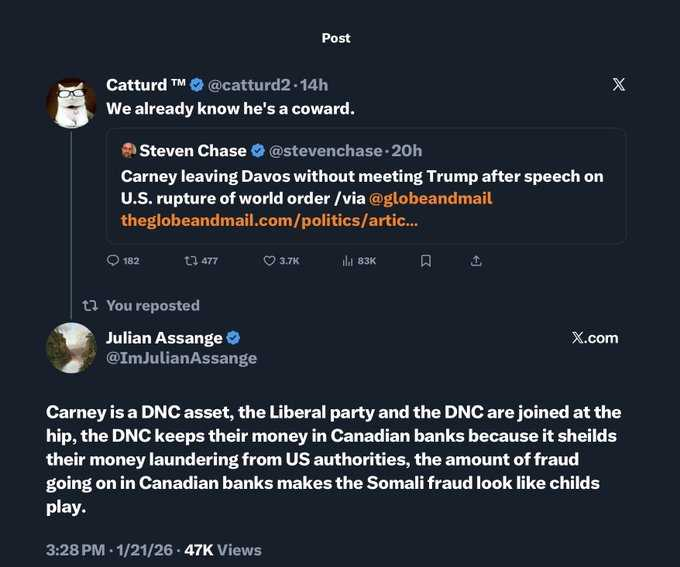Image resolution: width=680 pixels, height=567 pixels.
Task: Click the "You reposted" label
Action: pyautogui.click(x=152, y=305)
